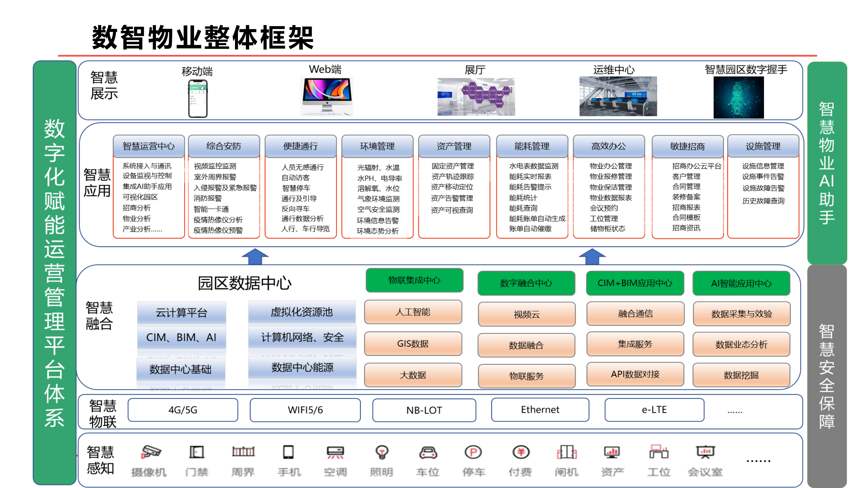Enable the AI智能应用中心 module
The width and height of the screenshot is (868, 488).
(x=741, y=284)
